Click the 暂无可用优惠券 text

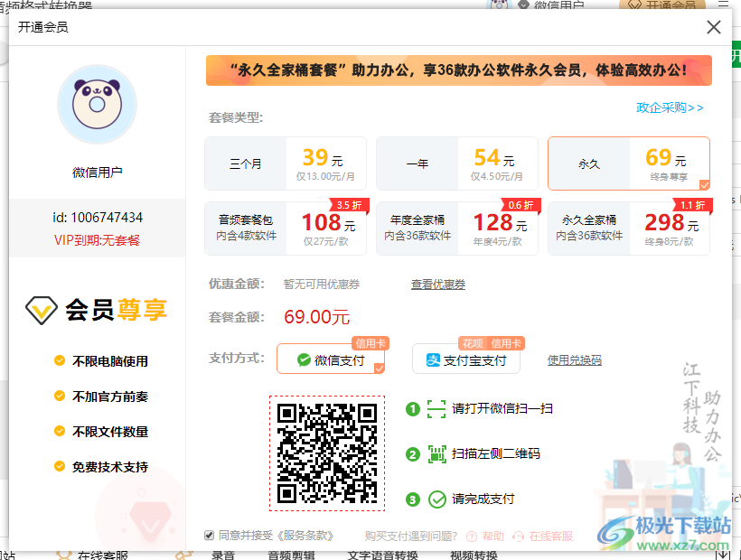click(322, 285)
